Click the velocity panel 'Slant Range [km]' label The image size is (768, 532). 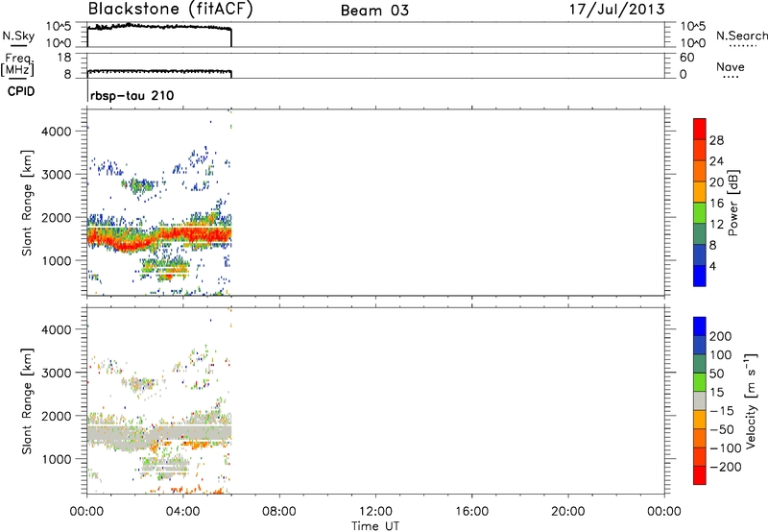pos(27,401)
